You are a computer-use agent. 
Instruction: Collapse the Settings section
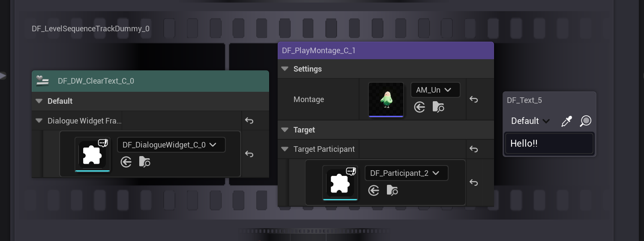(285, 69)
